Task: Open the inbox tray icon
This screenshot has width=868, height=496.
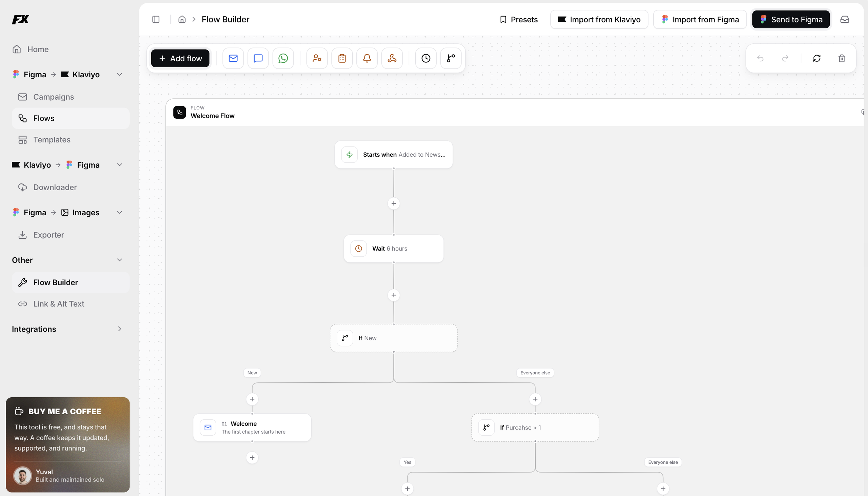Action: [845, 19]
